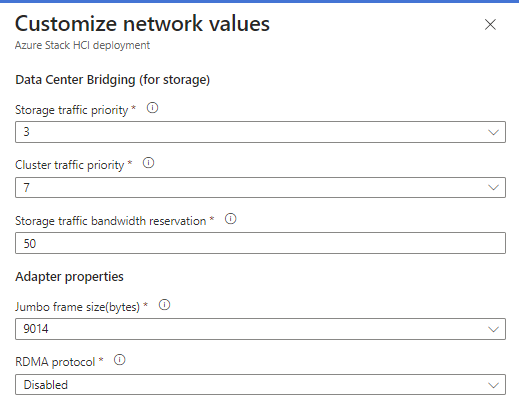Open the RDMA protocol dropdown showing Disabled
Image resolution: width=519 pixels, height=414 pixels.
coord(260,385)
